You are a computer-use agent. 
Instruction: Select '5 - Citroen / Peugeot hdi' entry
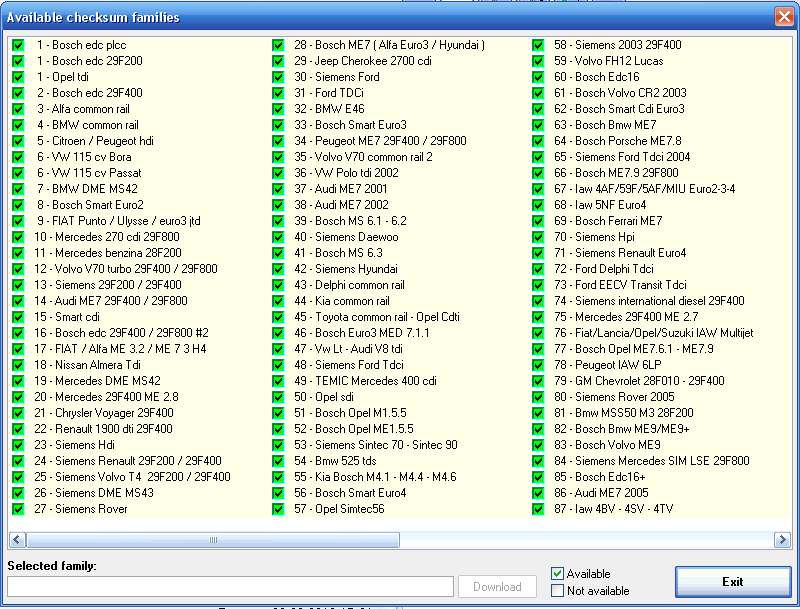click(x=95, y=141)
